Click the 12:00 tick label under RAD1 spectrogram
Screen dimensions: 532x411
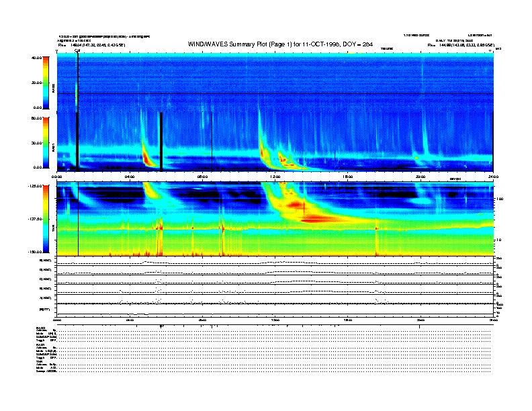pos(275,177)
